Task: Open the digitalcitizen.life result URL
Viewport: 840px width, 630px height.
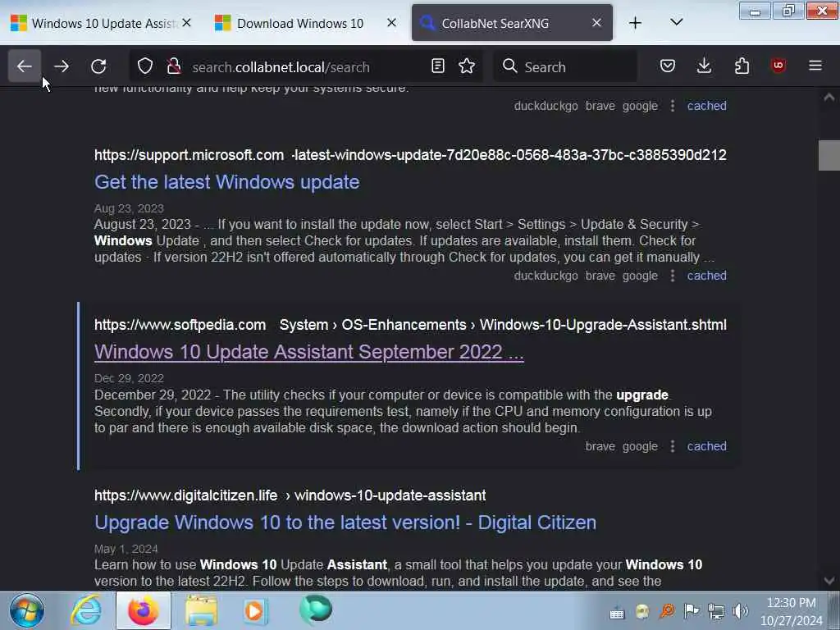Action: tap(290, 495)
